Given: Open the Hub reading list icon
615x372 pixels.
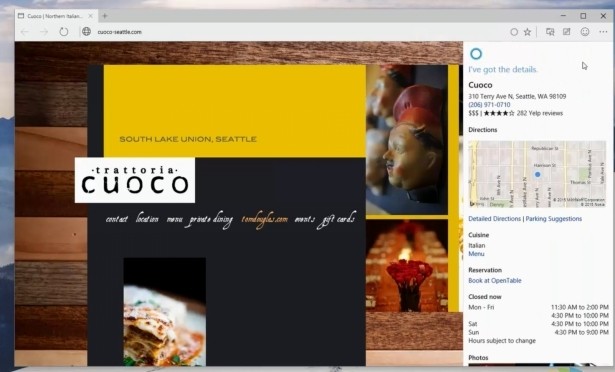Looking at the screenshot, I should [550, 32].
